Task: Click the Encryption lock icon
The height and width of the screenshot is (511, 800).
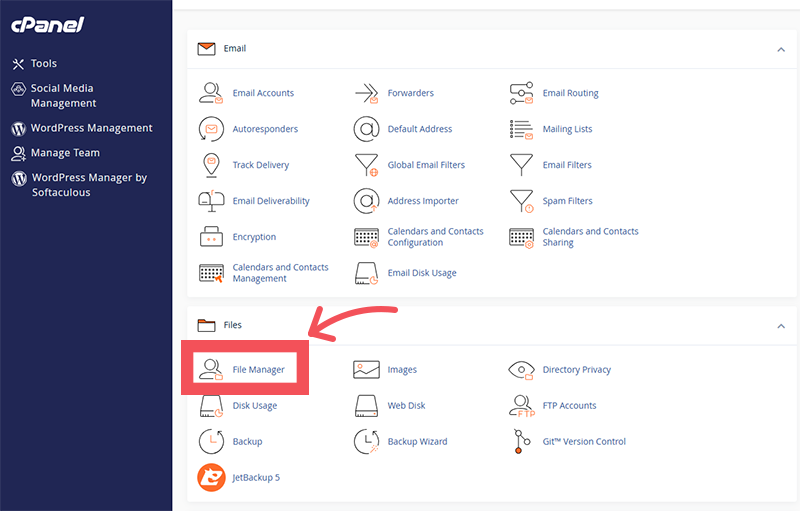Action: 211,237
